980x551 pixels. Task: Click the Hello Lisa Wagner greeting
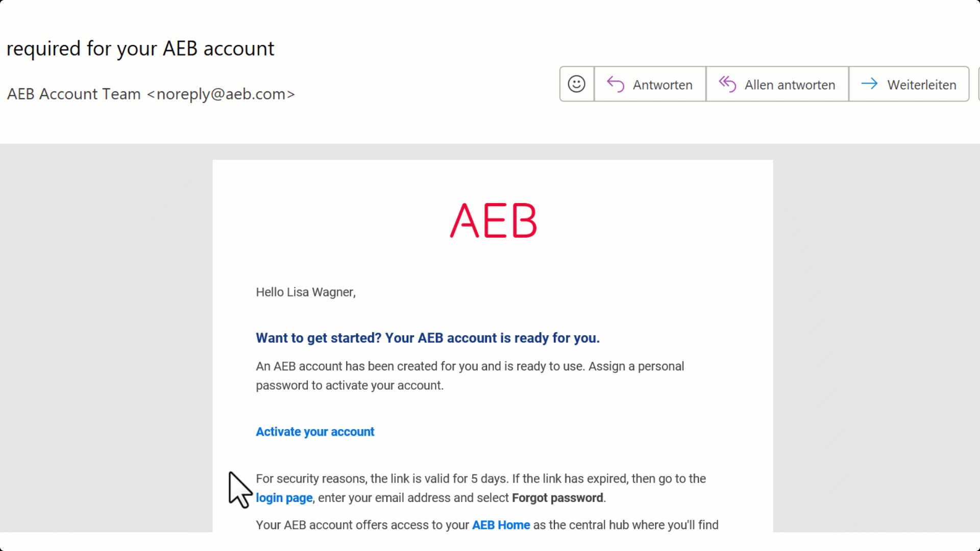coord(305,292)
